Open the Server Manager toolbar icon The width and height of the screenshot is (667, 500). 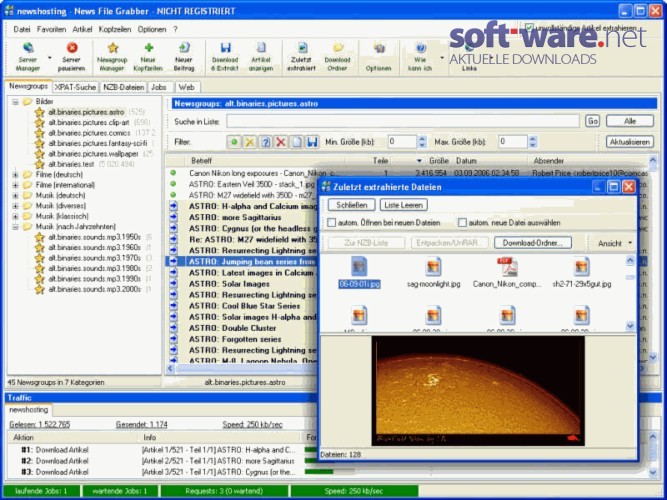pyautogui.click(x=28, y=48)
